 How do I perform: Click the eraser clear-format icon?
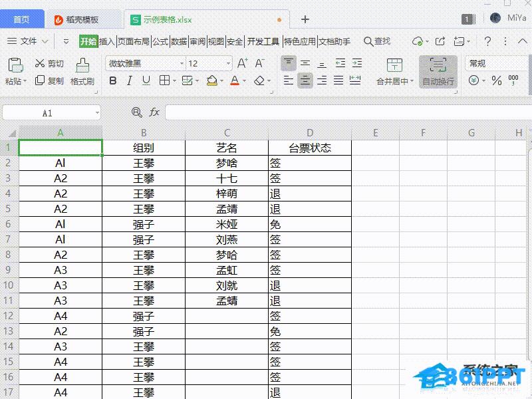click(259, 80)
